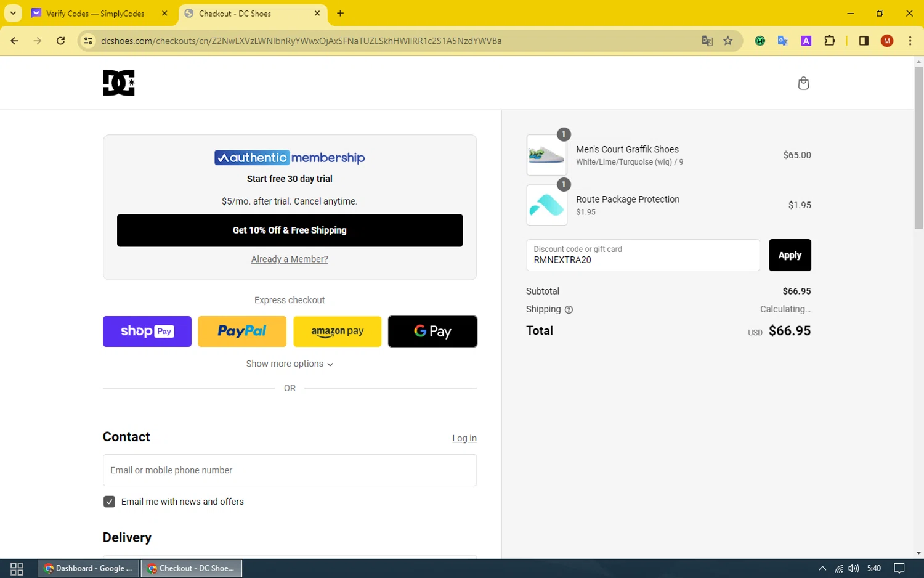Click the taskbar clock showing 5:40
This screenshot has height=578, width=924.
(873, 569)
